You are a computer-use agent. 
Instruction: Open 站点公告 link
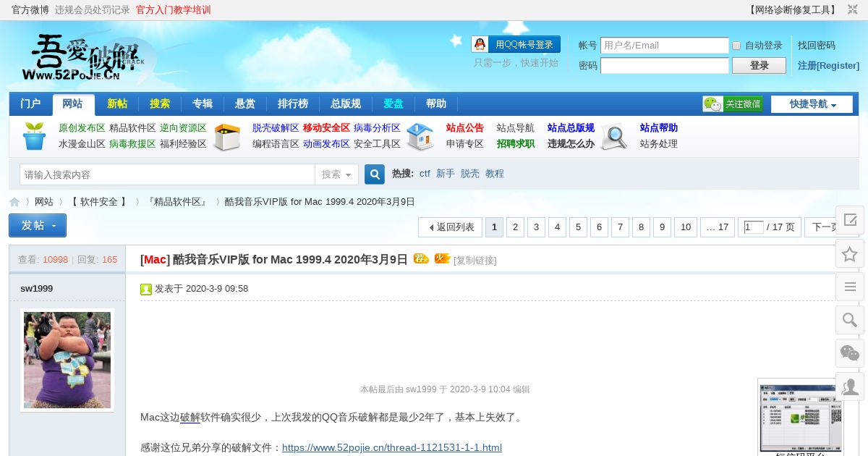tap(465, 128)
